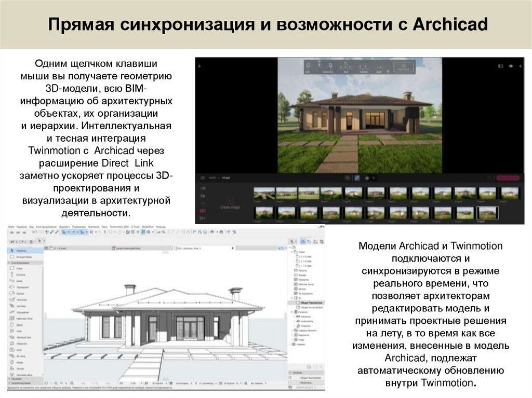Click the pink button in Twinmotion dock bar
Viewport: 532px width, 398px height.
(x=508, y=178)
